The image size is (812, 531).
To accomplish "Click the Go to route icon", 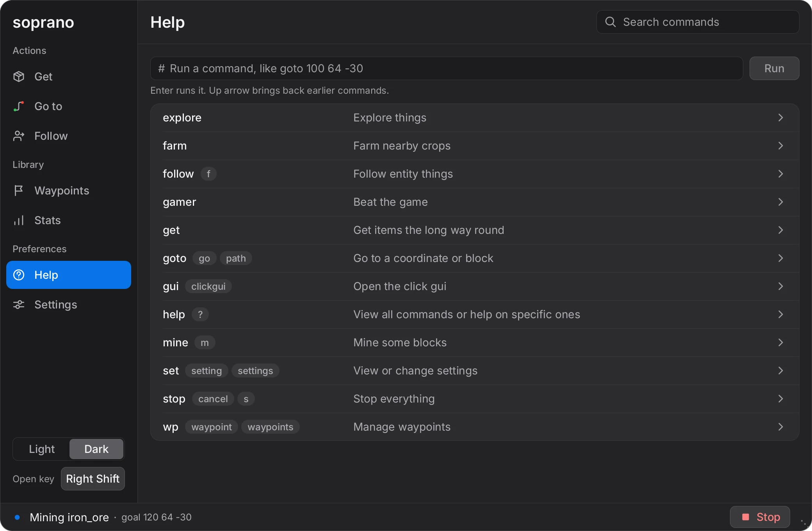I will click(x=19, y=106).
